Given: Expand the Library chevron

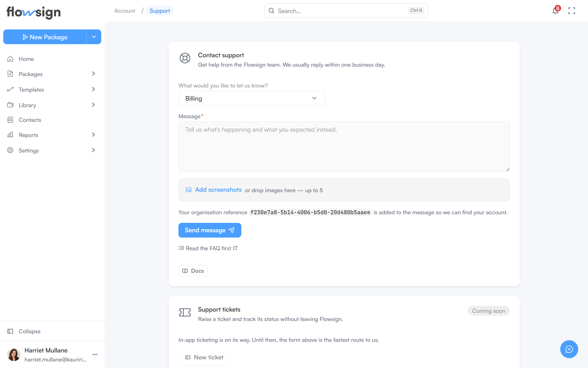Looking at the screenshot, I should click(x=93, y=105).
